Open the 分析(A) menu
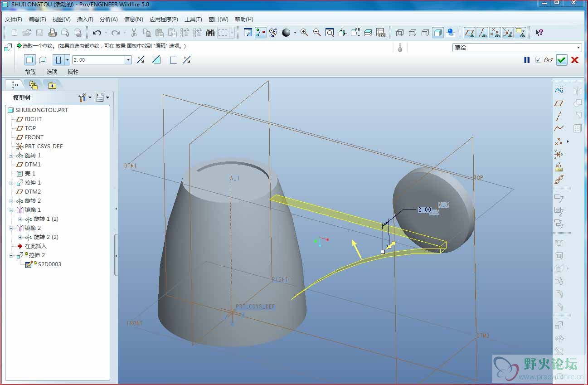 point(108,19)
